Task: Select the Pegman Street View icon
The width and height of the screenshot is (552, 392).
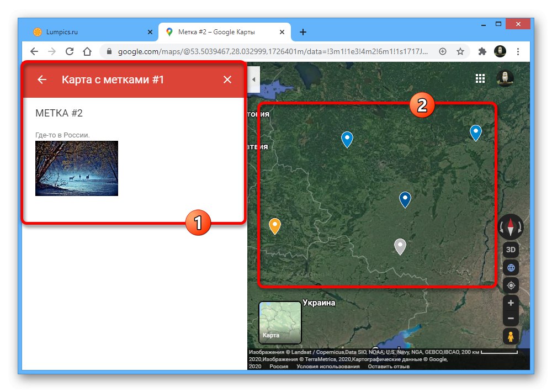Action: [510, 336]
